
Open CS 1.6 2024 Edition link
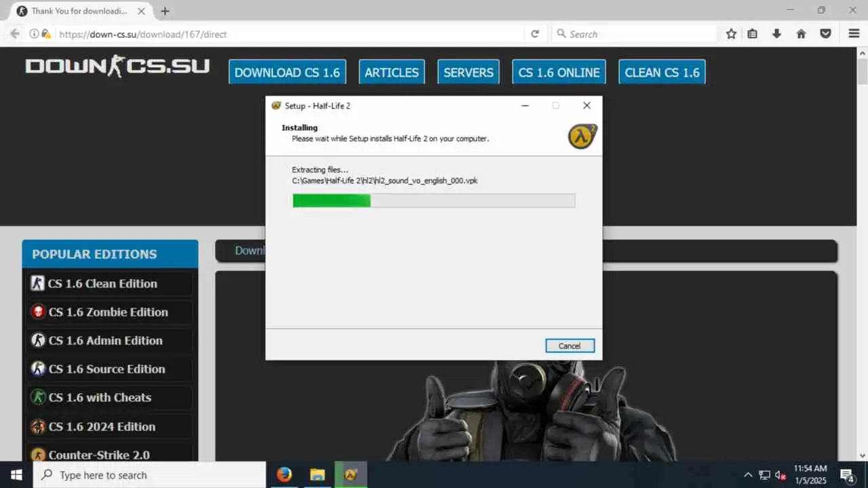(102, 426)
